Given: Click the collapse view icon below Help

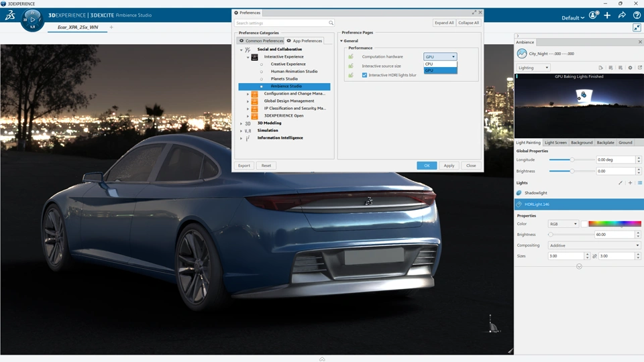Looking at the screenshot, I should (x=637, y=27).
